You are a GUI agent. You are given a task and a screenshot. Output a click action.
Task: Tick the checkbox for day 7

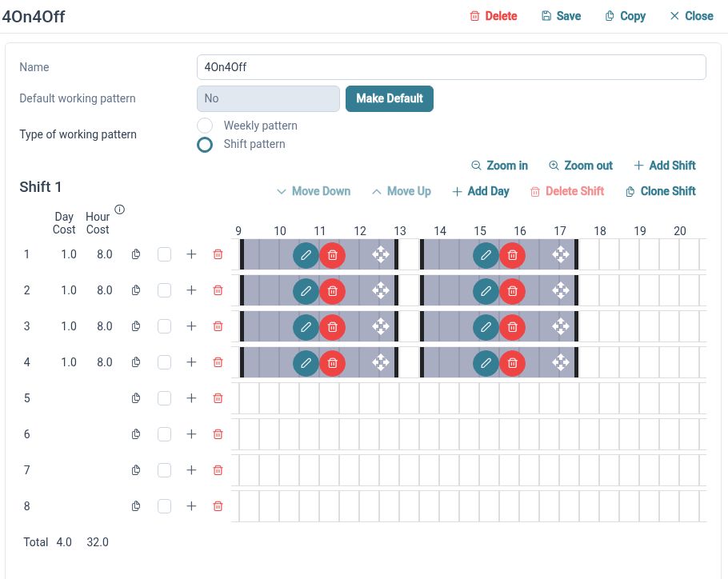pos(164,470)
